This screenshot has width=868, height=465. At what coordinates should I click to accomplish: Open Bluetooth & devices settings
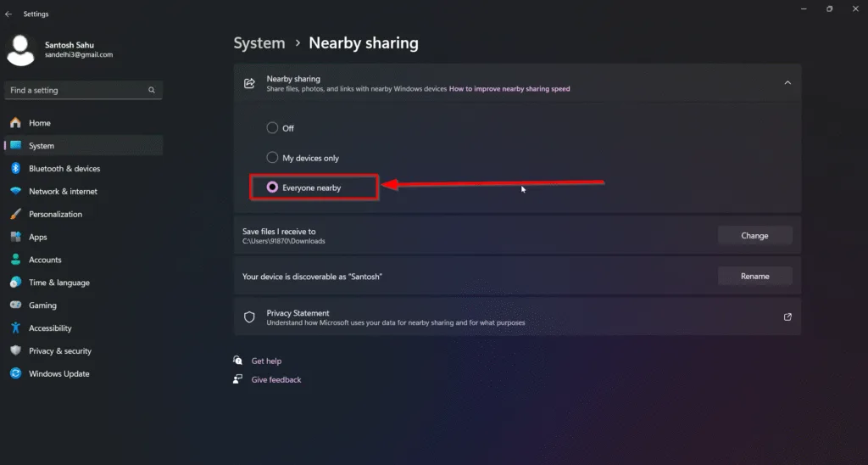tap(83, 168)
